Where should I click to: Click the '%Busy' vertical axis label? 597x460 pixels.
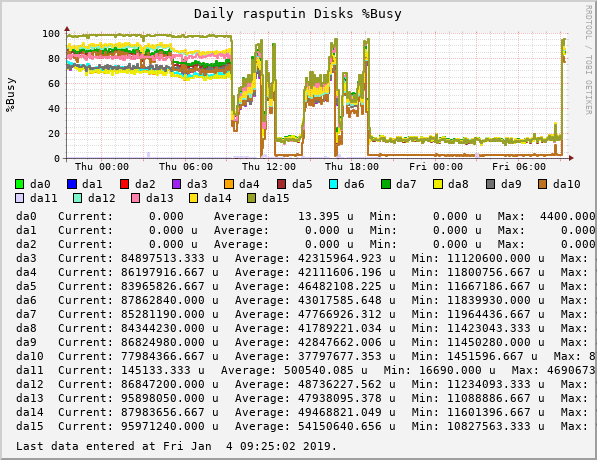[11, 94]
